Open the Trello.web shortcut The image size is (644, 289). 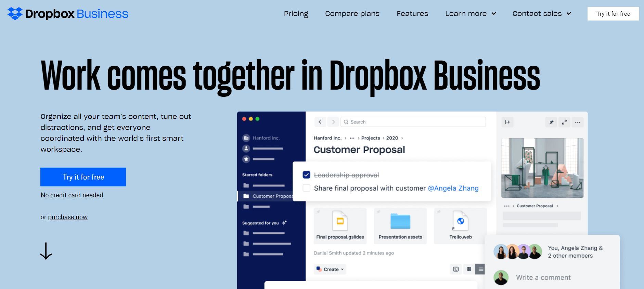point(461,226)
